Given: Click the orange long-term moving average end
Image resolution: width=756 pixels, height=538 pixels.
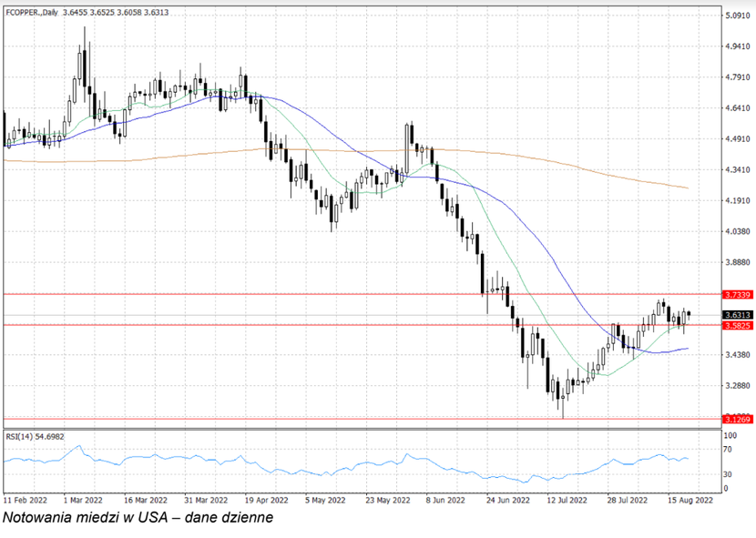Looking at the screenshot, I should [685, 188].
